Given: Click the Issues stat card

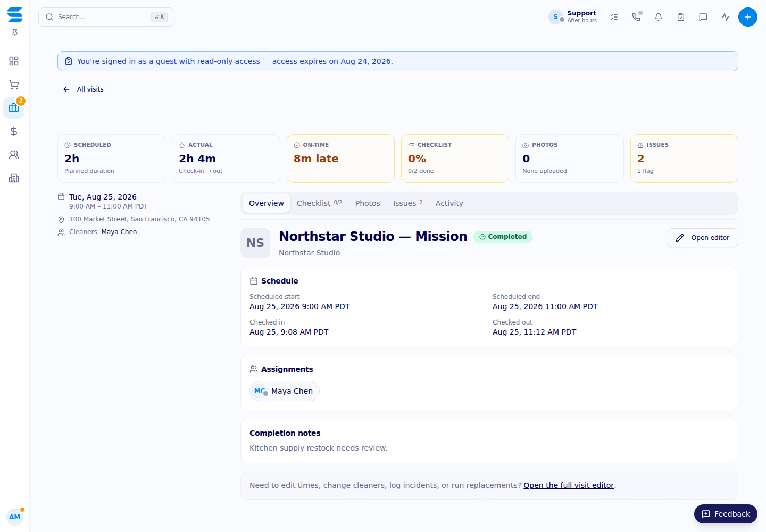Looking at the screenshot, I should pos(684,159).
